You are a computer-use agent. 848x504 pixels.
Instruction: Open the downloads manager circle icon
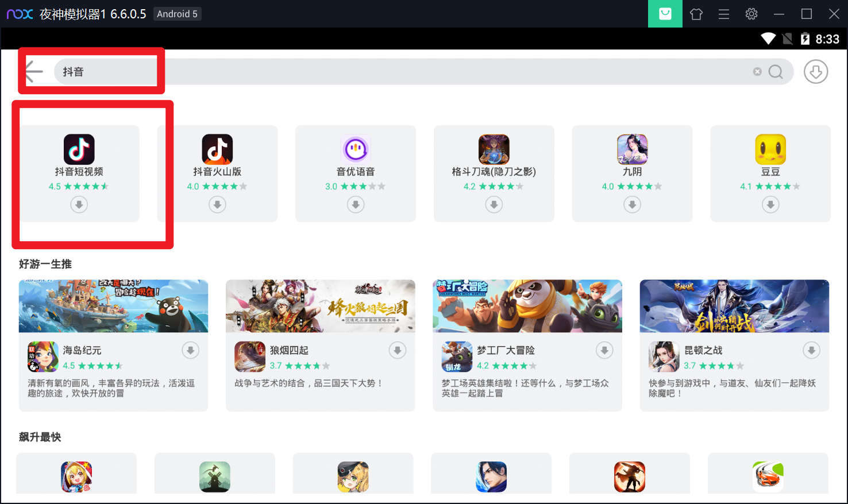click(816, 72)
